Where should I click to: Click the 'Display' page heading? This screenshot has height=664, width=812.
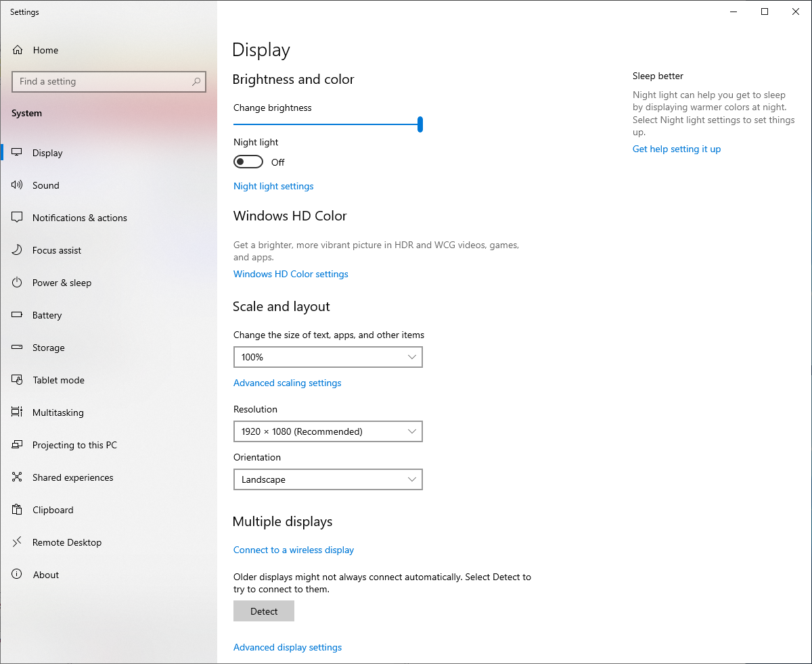pos(261,50)
